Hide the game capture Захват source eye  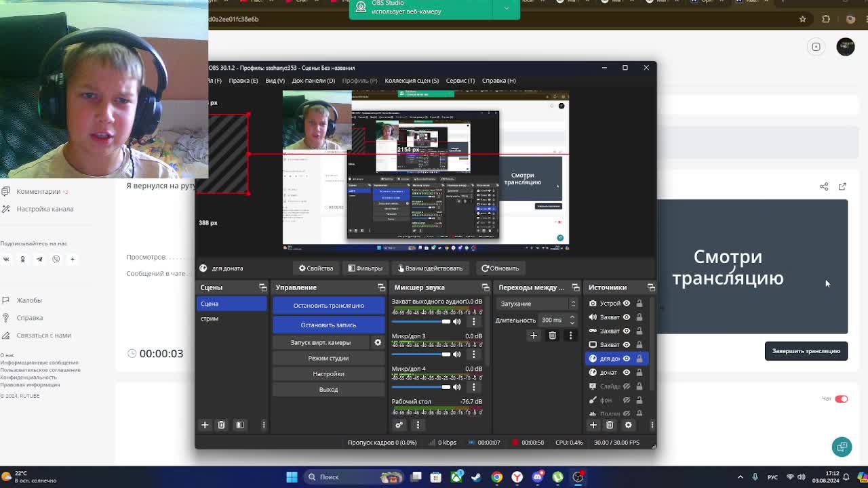coord(627,331)
